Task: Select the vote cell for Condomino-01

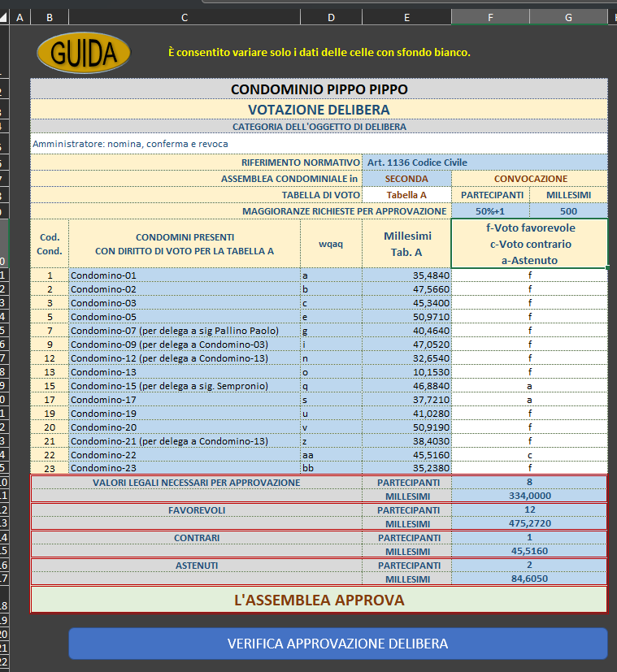Action: click(x=529, y=275)
